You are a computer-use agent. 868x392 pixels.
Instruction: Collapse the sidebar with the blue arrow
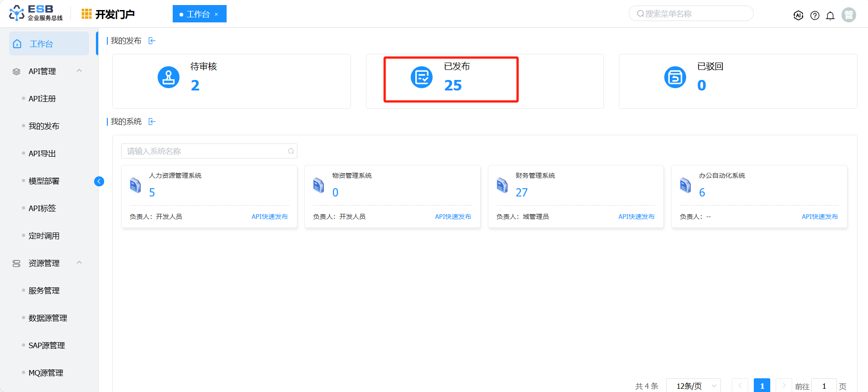click(x=99, y=181)
